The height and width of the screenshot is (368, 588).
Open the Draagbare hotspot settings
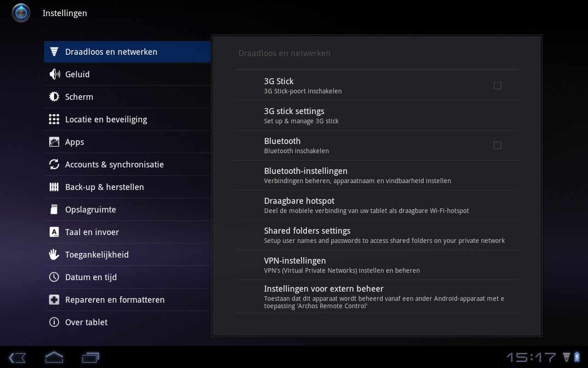[x=299, y=205]
